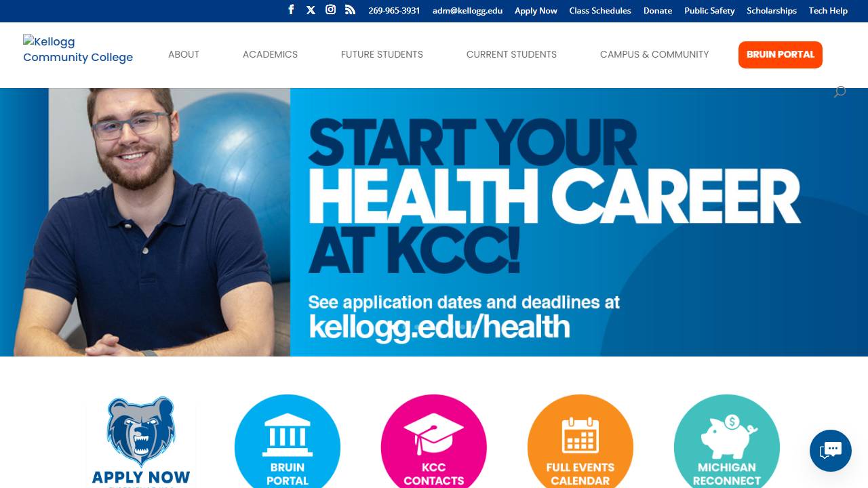Expand the Future Students menu
The image size is (868, 488).
point(382,54)
